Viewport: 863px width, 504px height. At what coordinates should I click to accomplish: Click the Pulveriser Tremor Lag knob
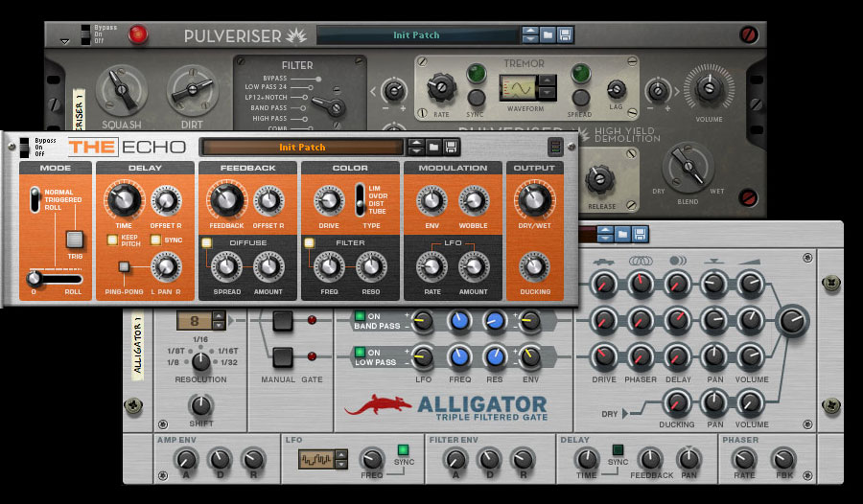(617, 89)
